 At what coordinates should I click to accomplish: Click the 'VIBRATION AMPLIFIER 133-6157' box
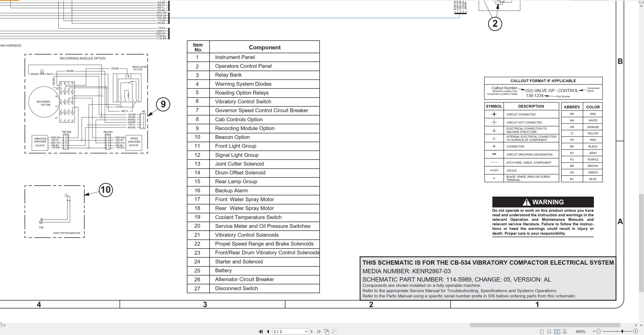point(40,142)
